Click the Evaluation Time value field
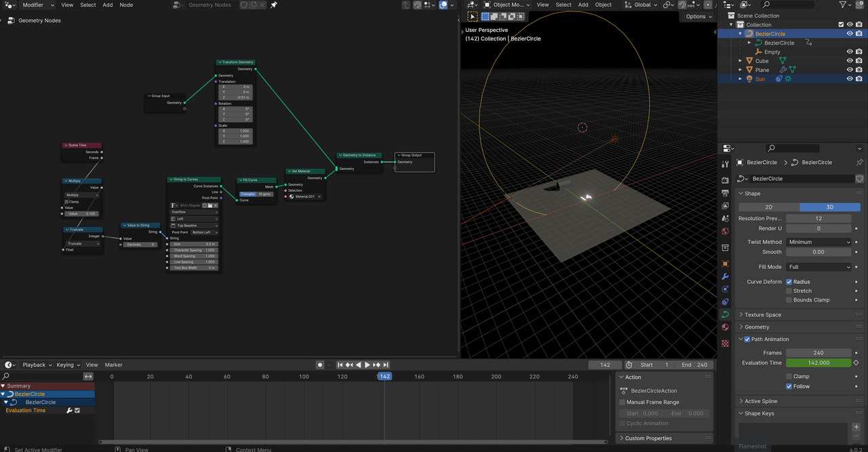The width and height of the screenshot is (868, 452). coord(818,363)
